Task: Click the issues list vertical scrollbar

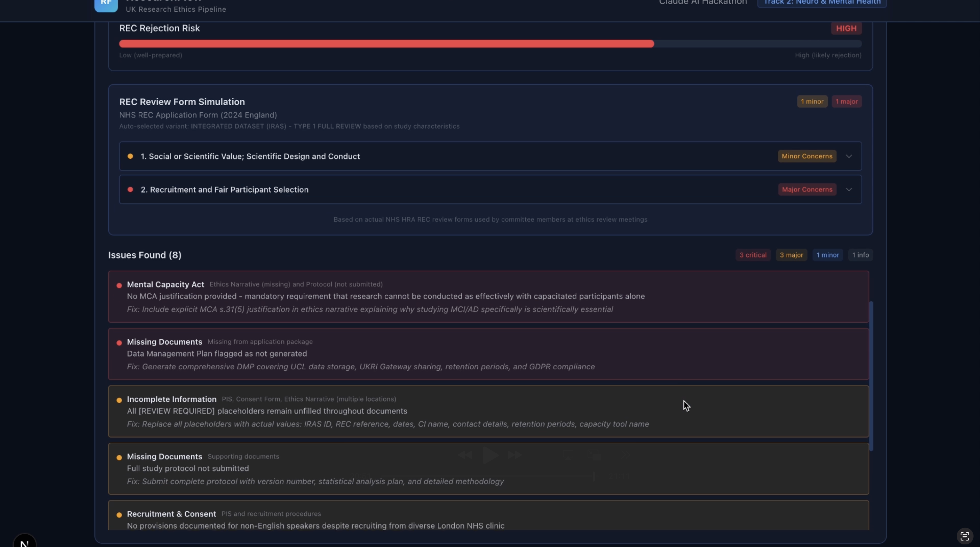Action: (871, 376)
